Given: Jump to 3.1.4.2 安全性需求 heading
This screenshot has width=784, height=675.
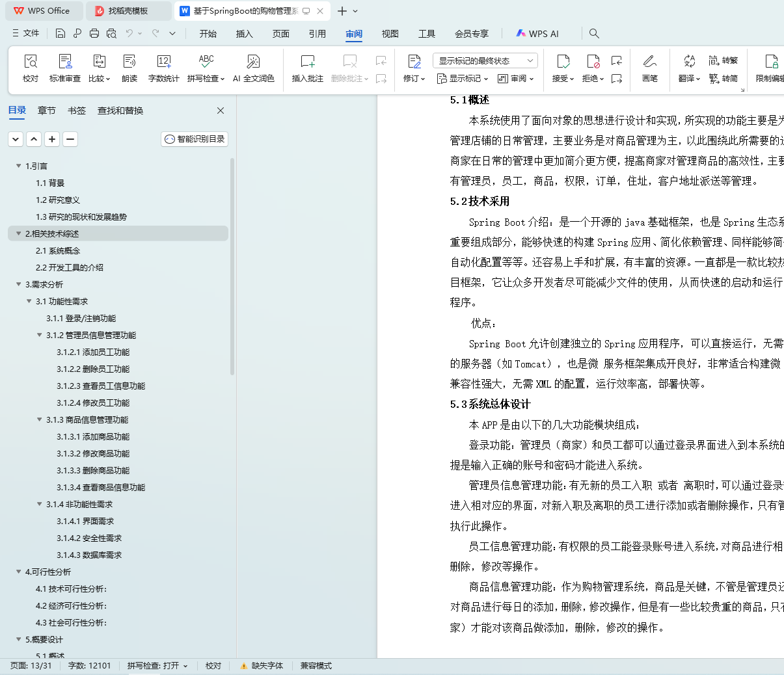Looking at the screenshot, I should tap(89, 538).
